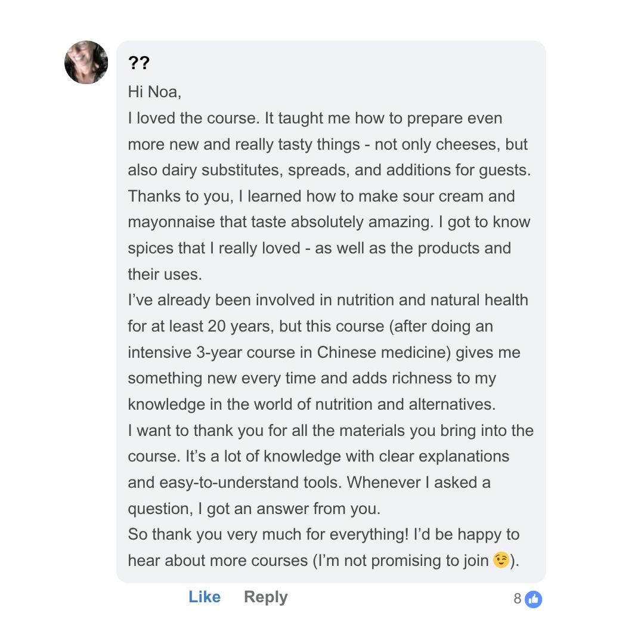
Task: Open the commenter's profile picture
Action: tap(86, 63)
